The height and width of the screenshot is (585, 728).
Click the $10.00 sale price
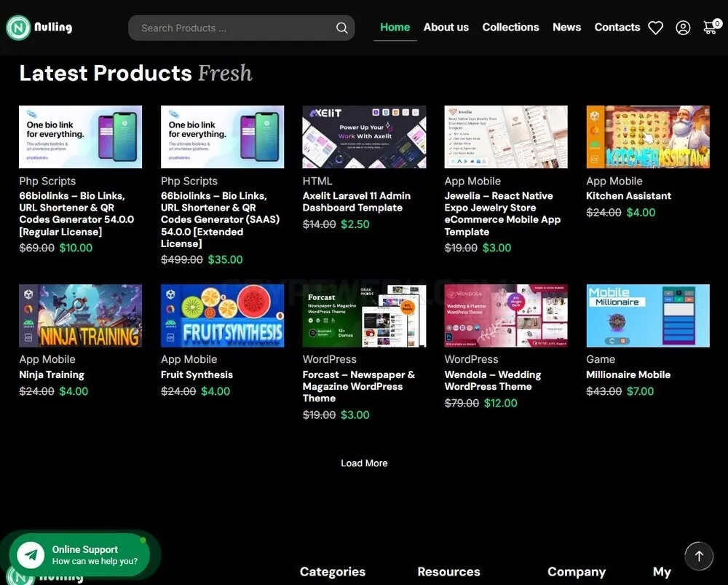click(x=76, y=248)
